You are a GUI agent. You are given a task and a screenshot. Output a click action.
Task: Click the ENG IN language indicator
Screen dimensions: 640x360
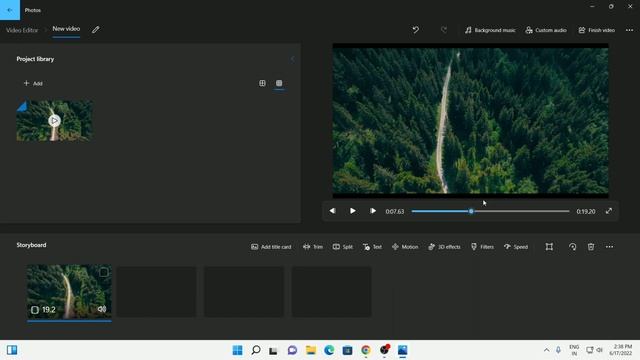tap(574, 350)
